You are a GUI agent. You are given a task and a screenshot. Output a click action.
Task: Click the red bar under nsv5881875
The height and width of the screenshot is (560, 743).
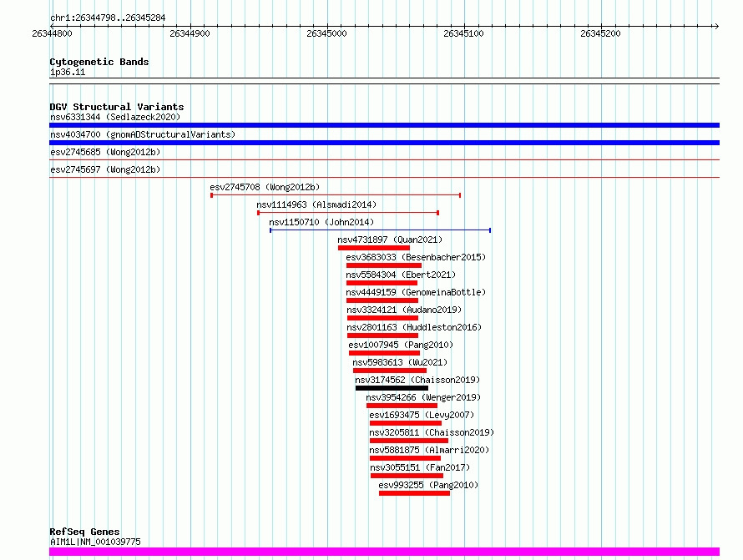pyautogui.click(x=405, y=458)
